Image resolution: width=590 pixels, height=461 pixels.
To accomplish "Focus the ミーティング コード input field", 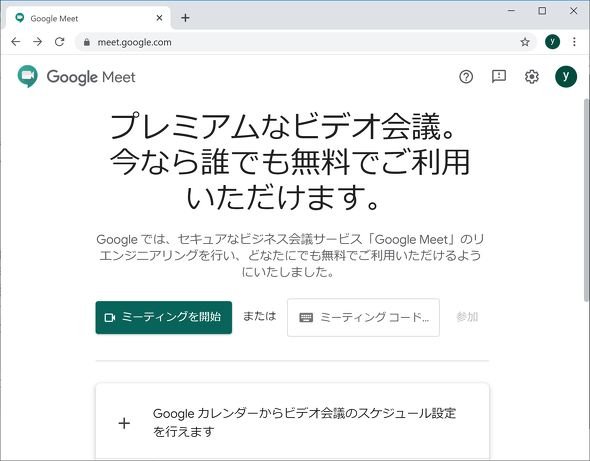I will click(363, 317).
